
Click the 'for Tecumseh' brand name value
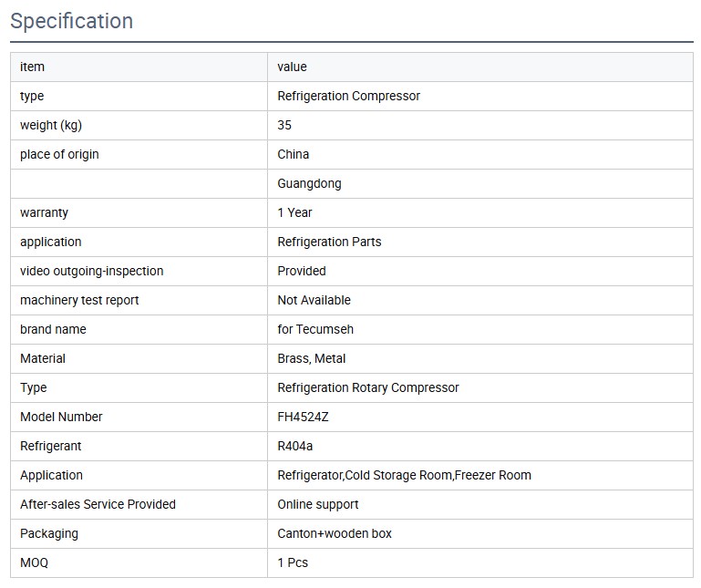pyautogui.click(x=315, y=329)
